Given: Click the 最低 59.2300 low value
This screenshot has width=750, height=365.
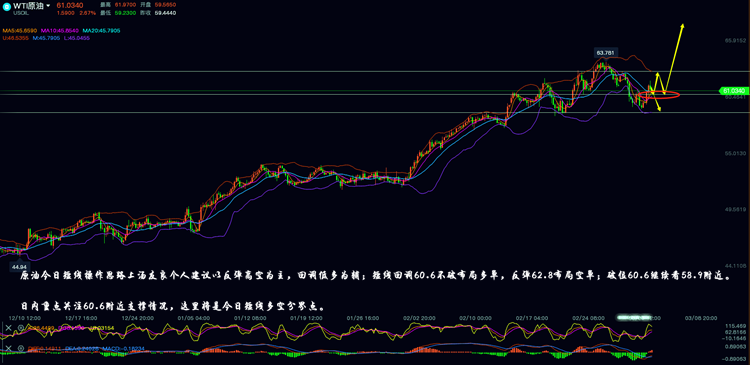Looking at the screenshot, I should [x=124, y=13].
